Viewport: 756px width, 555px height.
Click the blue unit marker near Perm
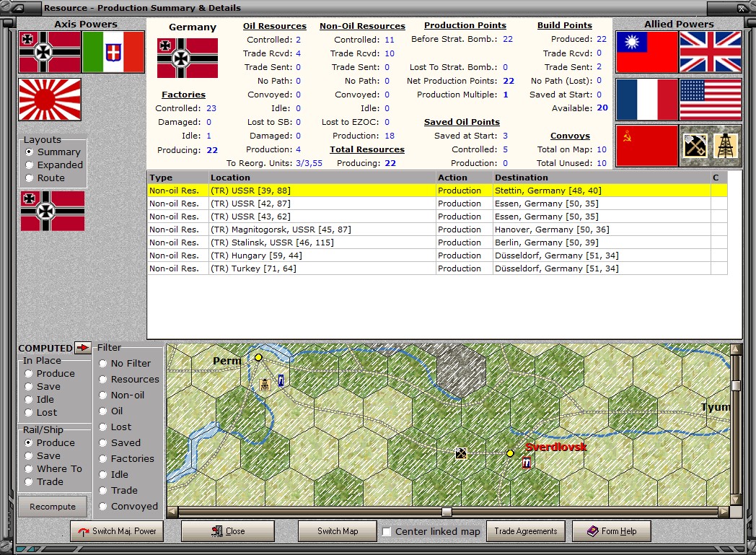[x=281, y=380]
